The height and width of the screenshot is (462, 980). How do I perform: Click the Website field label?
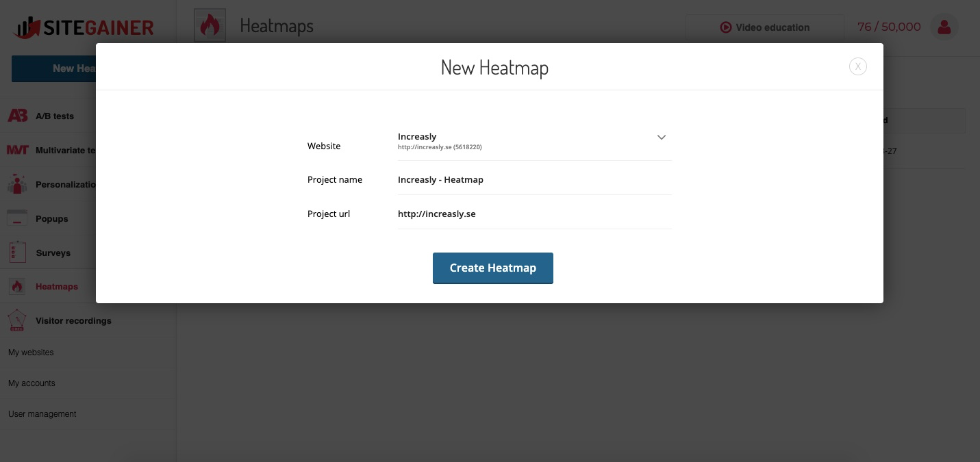coord(324,146)
